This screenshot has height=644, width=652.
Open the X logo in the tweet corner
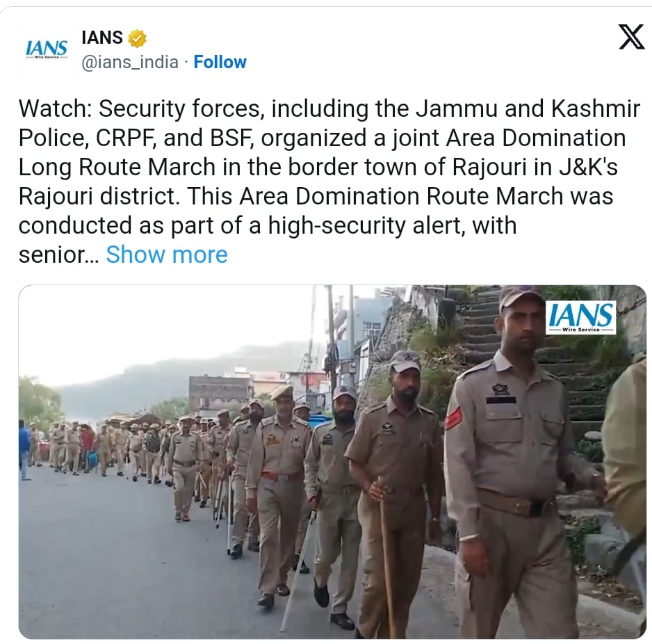coord(631,37)
